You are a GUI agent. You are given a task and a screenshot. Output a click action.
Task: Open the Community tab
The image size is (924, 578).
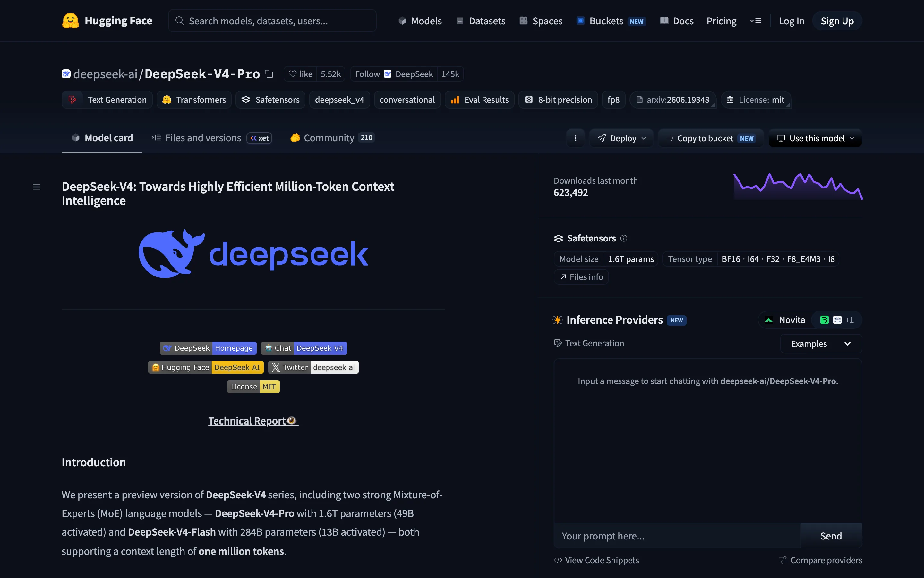(x=332, y=138)
